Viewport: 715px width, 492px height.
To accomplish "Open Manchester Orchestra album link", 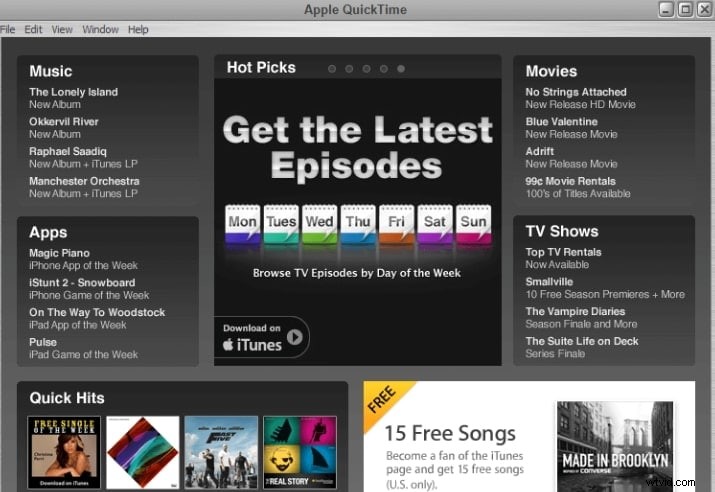I will [84, 187].
